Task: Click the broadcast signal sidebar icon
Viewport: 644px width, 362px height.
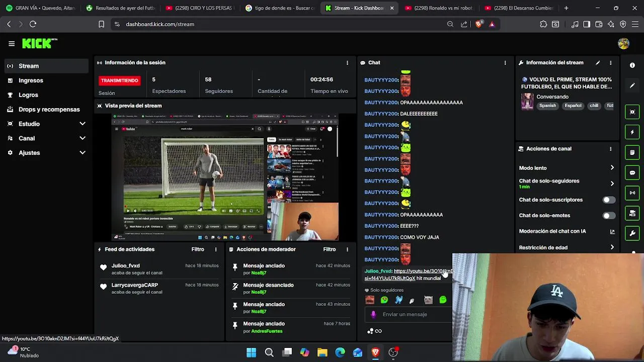Action: [632, 193]
